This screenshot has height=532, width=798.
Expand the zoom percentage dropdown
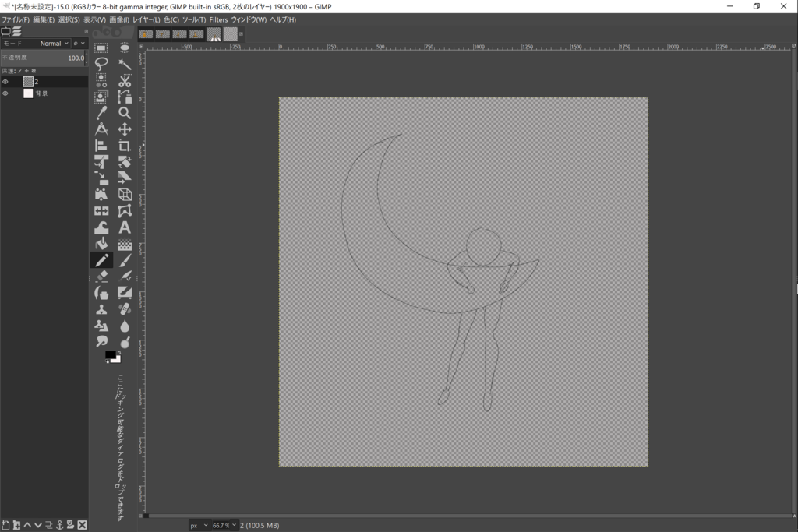234,526
